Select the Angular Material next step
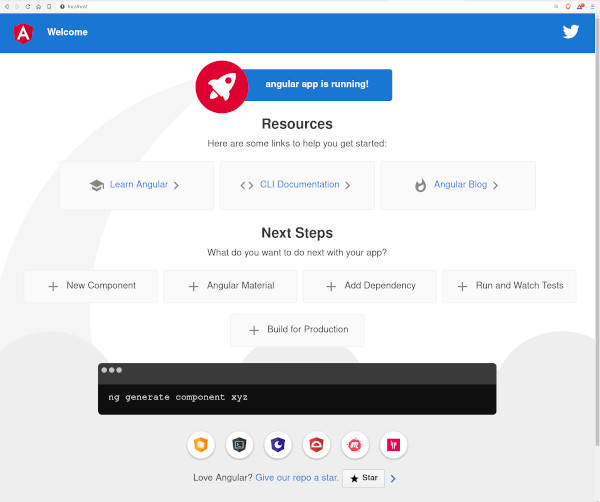The image size is (600, 502). 230,286
